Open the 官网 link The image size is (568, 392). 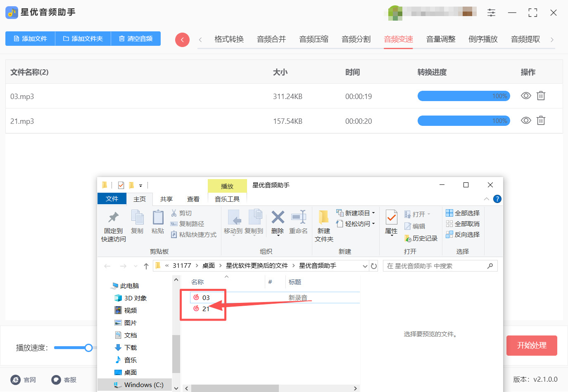24,380
